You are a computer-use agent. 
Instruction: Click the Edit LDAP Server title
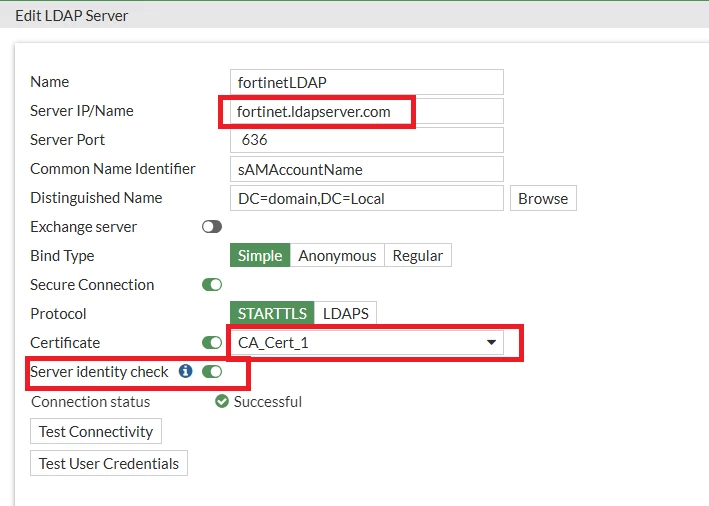pyautogui.click(x=72, y=16)
